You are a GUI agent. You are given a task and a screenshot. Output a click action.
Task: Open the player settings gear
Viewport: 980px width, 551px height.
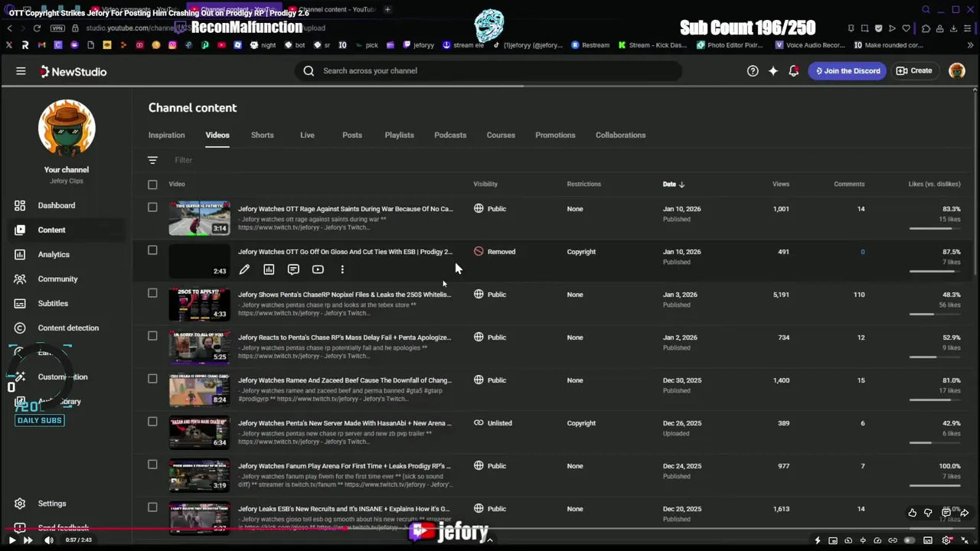click(947, 540)
